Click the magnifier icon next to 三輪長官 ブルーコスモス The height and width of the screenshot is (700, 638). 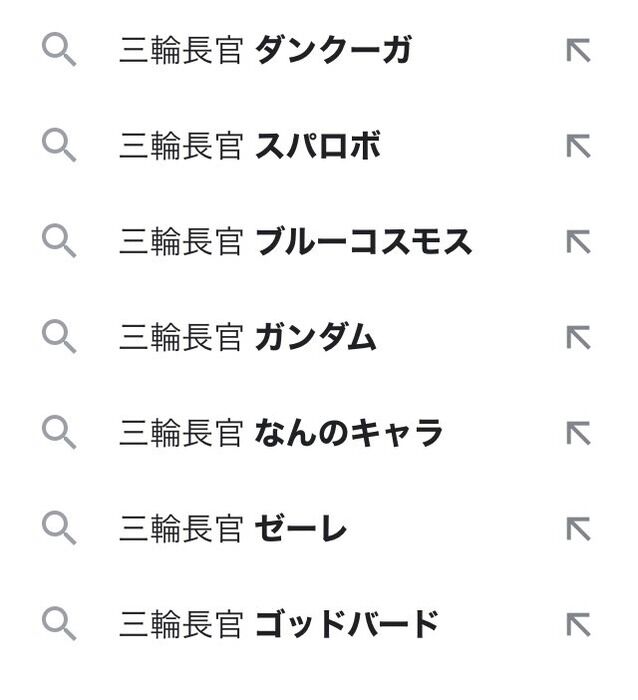pyautogui.click(x=59, y=242)
